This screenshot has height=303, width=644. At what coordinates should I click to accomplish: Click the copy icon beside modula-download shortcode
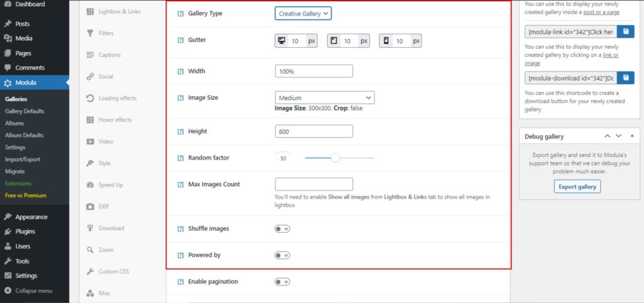[x=626, y=78]
